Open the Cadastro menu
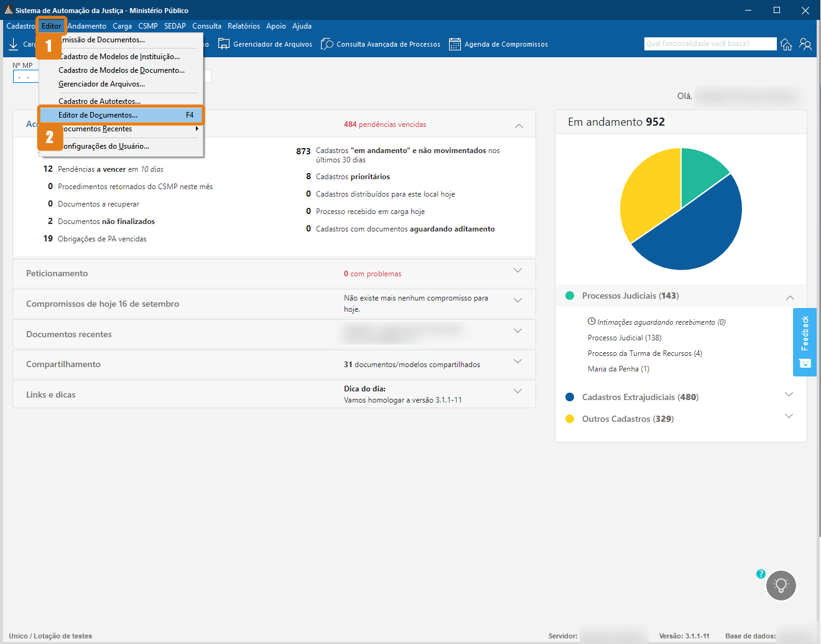 (x=21, y=26)
